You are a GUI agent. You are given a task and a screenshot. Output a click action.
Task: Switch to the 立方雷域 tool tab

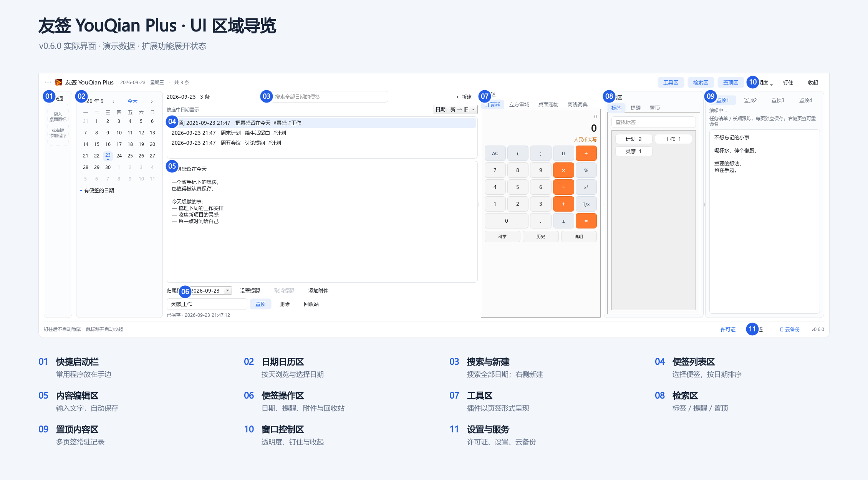click(519, 104)
